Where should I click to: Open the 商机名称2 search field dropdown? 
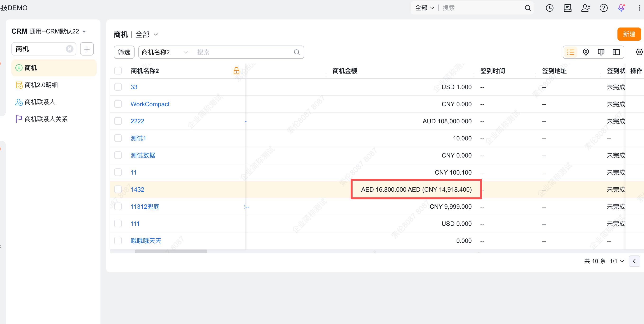[164, 52]
